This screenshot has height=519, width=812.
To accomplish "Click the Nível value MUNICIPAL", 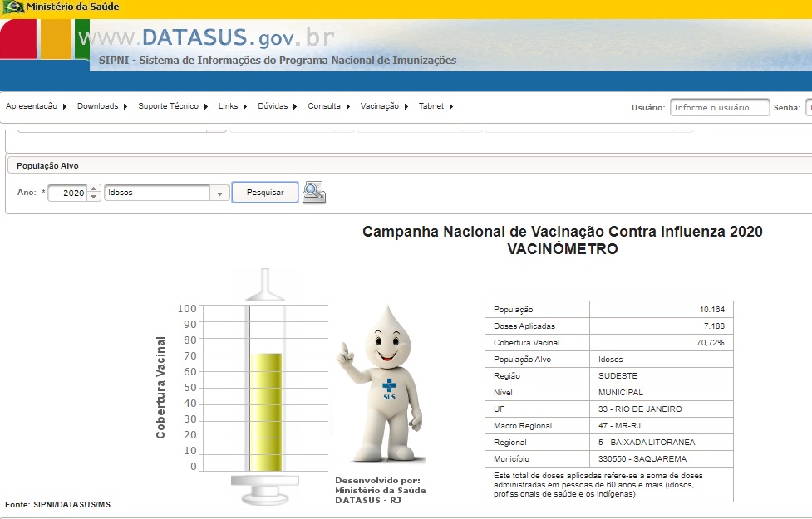I will 620,392.
